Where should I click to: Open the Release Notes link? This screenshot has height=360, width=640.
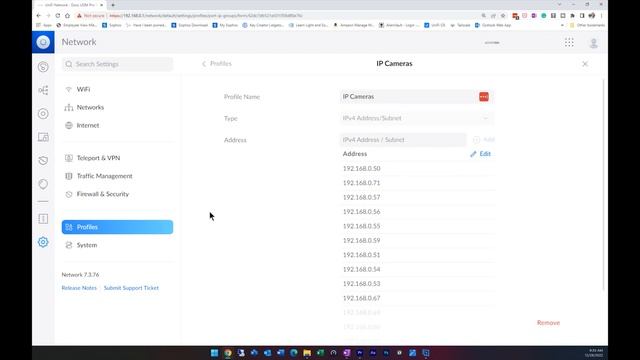click(x=79, y=288)
